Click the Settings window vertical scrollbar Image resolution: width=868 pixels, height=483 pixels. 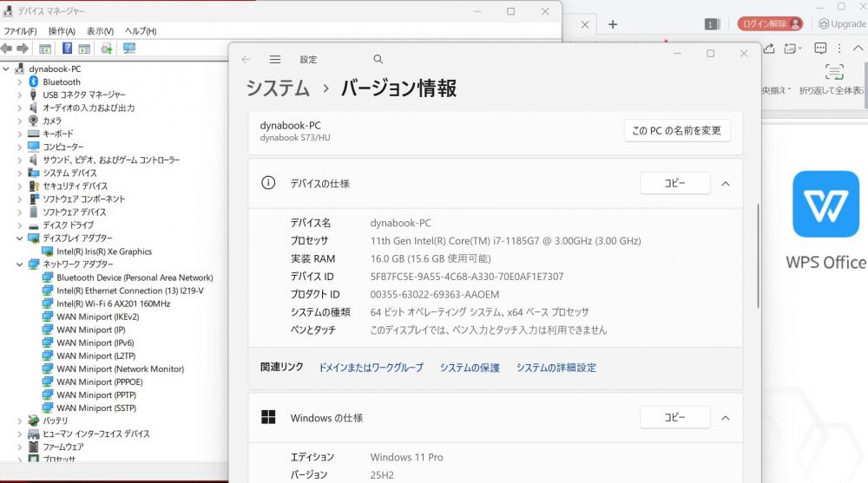[758, 256]
